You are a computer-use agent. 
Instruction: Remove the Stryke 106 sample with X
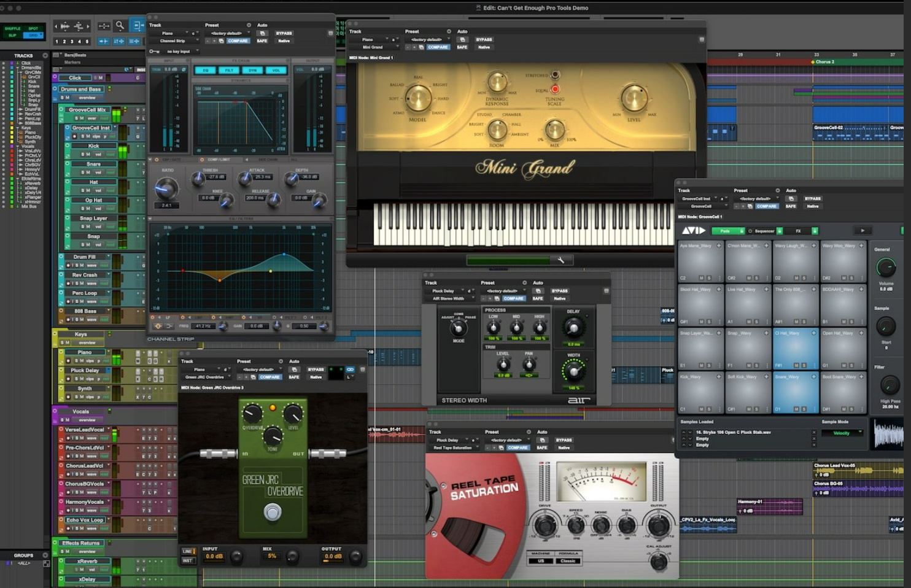pos(814,432)
